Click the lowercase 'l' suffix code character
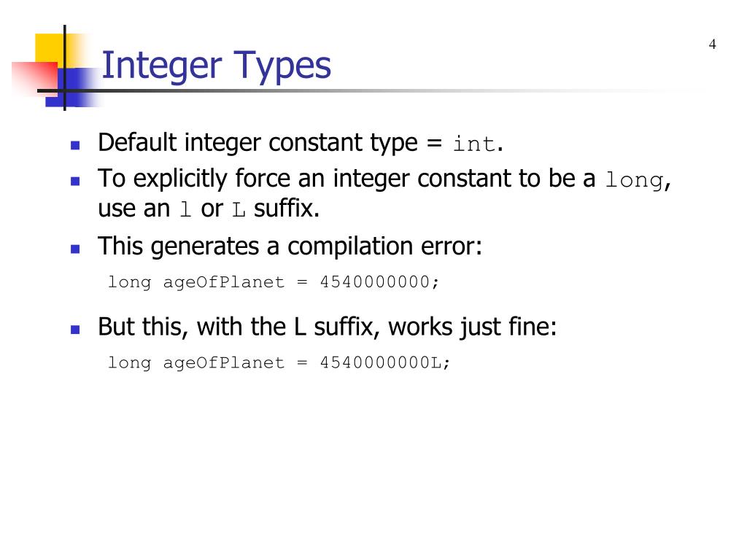This screenshot has height=560, width=747. pos(186,209)
